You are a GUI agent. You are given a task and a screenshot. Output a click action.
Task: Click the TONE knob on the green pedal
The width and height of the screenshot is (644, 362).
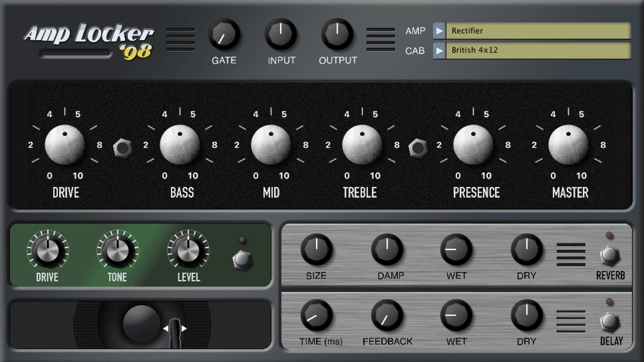[118, 252]
